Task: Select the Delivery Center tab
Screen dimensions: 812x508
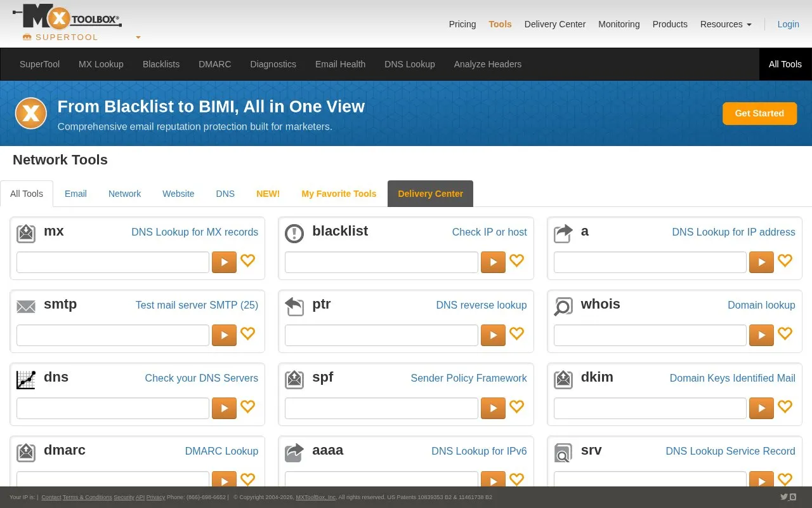Action: [x=431, y=194]
